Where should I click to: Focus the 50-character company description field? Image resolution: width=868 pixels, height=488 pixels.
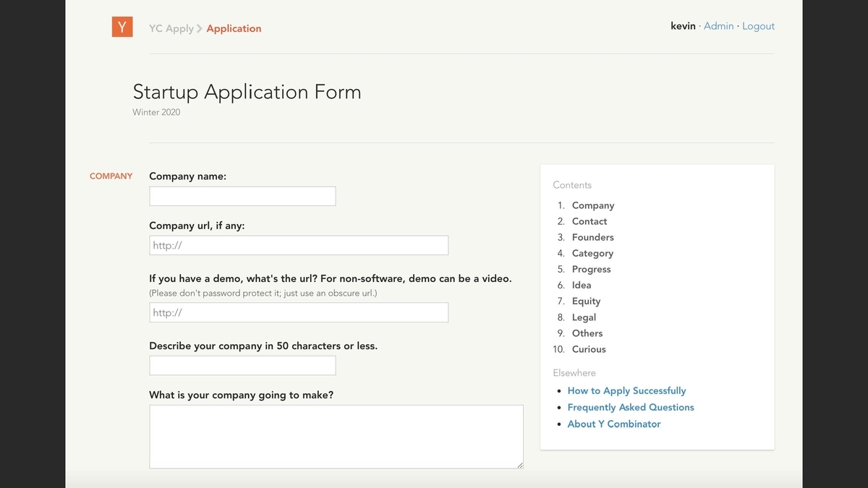(x=242, y=365)
